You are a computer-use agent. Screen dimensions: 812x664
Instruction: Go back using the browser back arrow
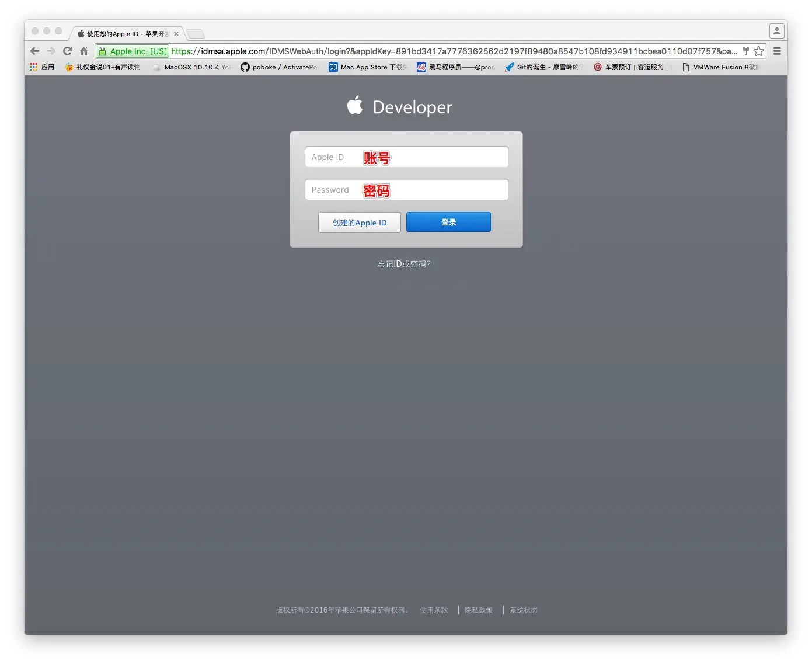tap(34, 51)
